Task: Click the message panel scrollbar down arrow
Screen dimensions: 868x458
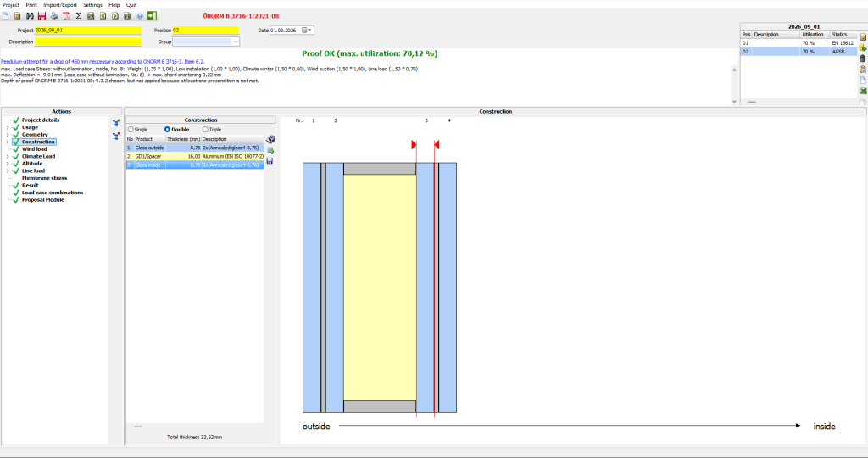Action: pos(735,102)
